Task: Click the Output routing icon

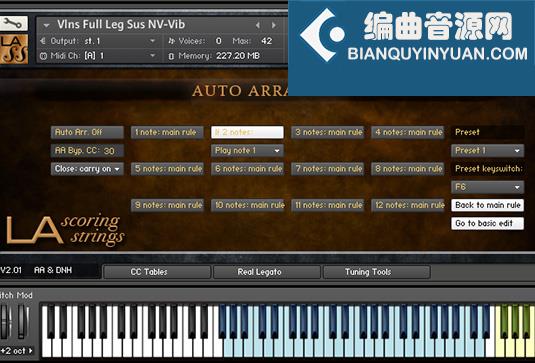Action: (x=43, y=41)
